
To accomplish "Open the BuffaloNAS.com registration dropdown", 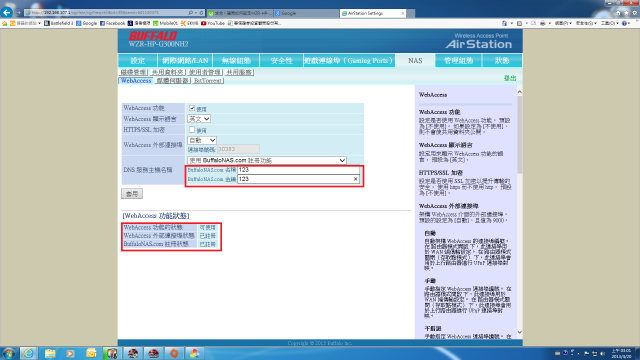I will pos(267,160).
